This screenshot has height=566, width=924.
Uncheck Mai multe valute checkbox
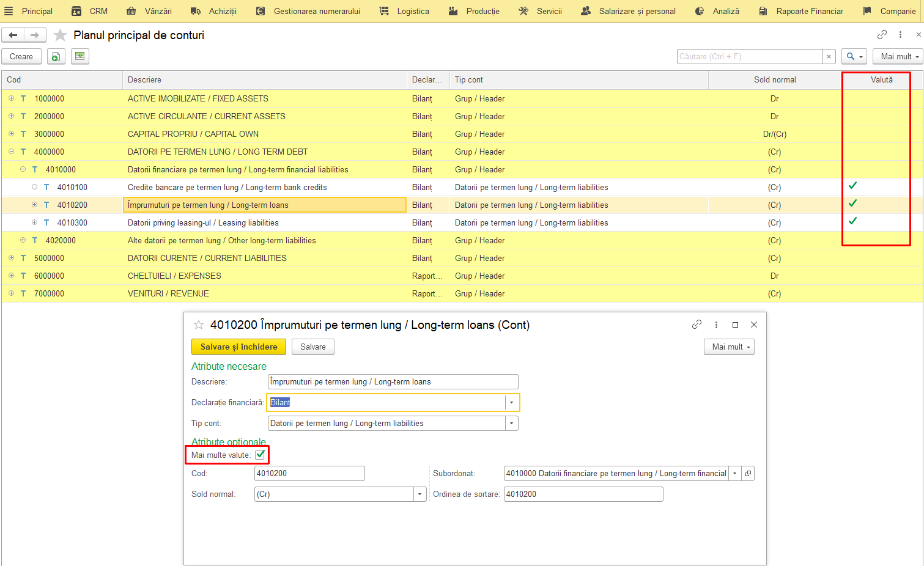tap(260, 455)
